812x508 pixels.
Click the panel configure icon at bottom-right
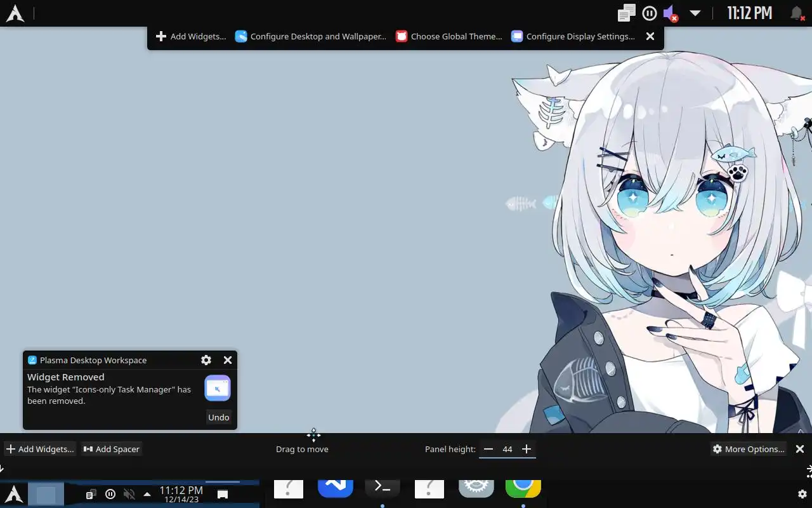coord(802,493)
